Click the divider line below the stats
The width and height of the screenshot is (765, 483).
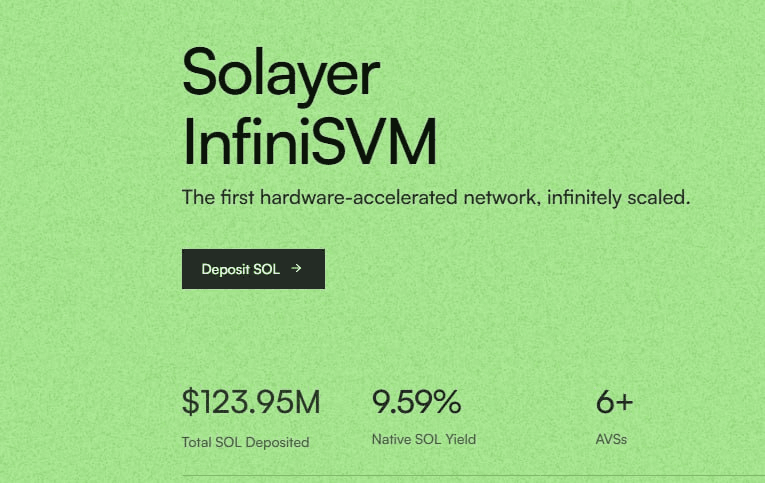pos(470,475)
